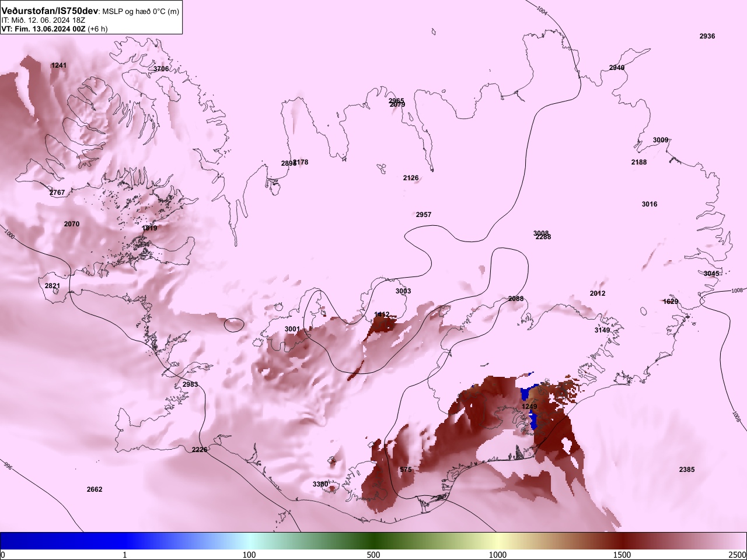Click the freezing level value 2226
This screenshot has width=747, height=560.
200,449
